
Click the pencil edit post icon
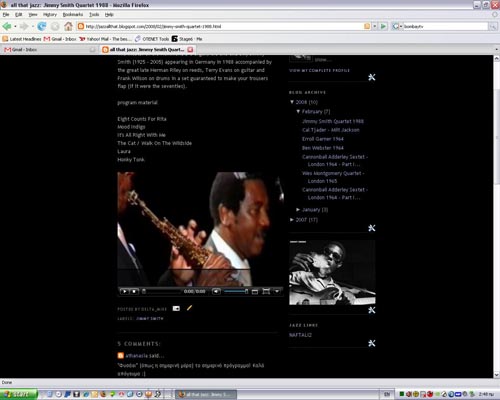point(189,308)
